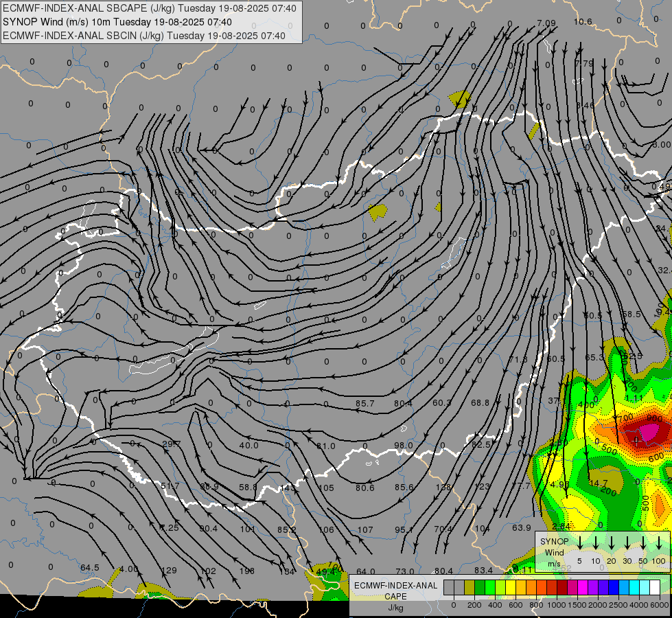672x618 pixels.
Task: Click the map value '95.1'
Action: tap(404, 529)
